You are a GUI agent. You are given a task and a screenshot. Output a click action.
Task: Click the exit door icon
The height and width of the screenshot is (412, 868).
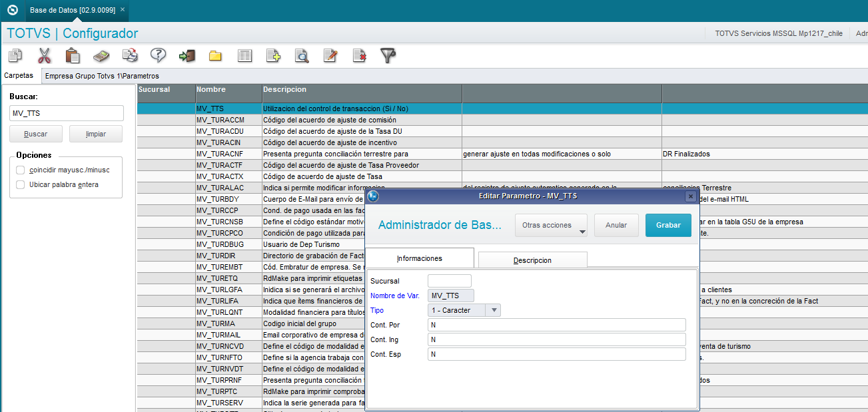point(187,56)
